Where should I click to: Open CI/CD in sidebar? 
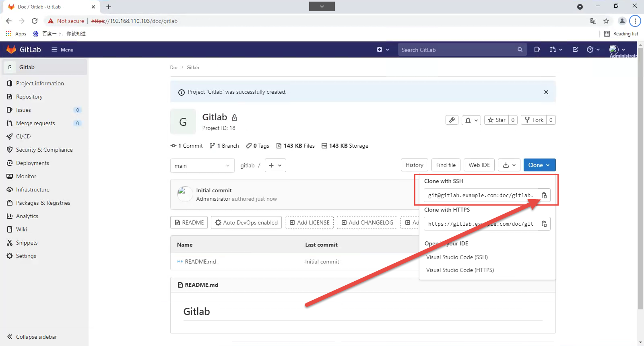pos(43,136)
